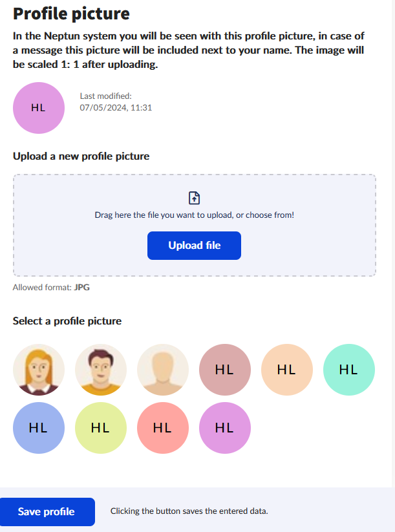The width and height of the screenshot is (395, 532).
Task: Click the upload file icon in drop zone
Action: 194,198
